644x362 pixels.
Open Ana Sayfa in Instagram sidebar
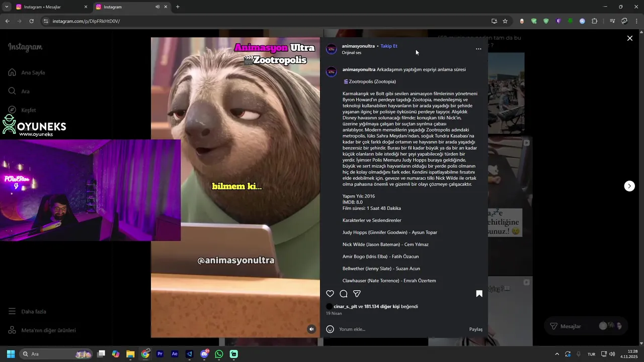pos(27,72)
